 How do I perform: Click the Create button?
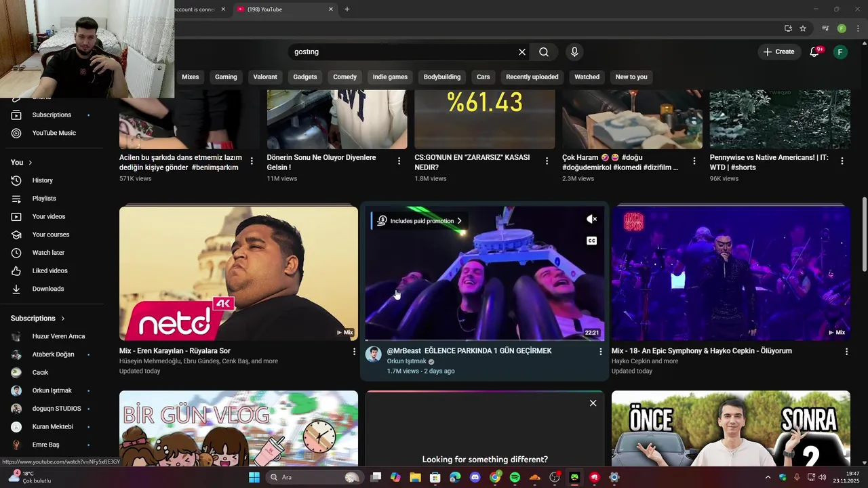coord(778,52)
